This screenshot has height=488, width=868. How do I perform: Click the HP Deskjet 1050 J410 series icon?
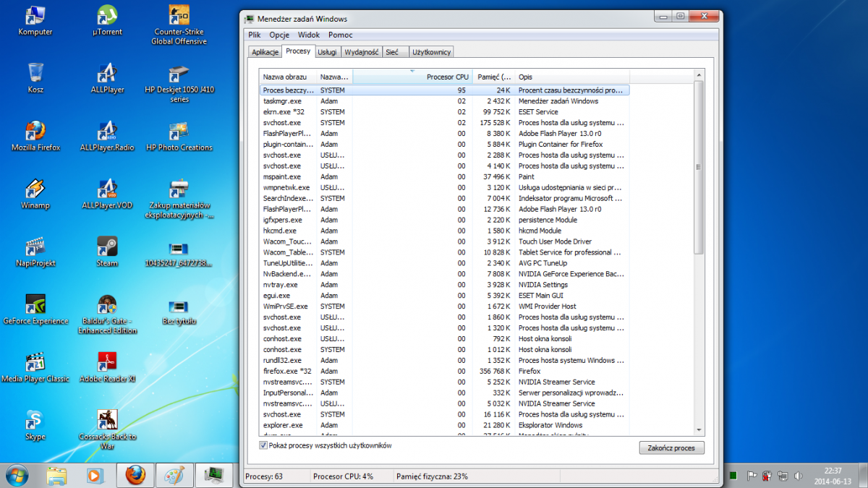pyautogui.click(x=179, y=83)
